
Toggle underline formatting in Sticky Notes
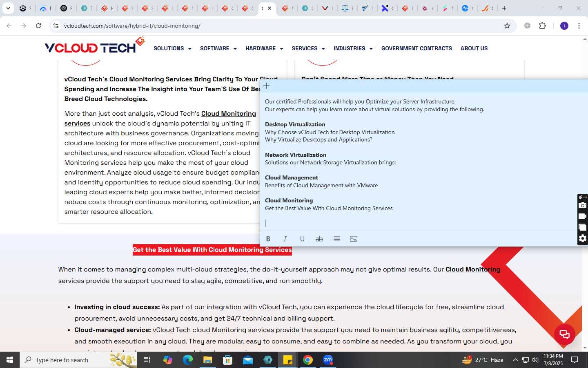point(302,239)
